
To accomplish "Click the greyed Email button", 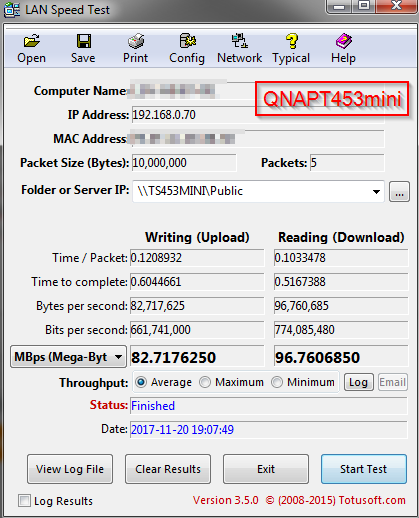I will click(x=393, y=382).
